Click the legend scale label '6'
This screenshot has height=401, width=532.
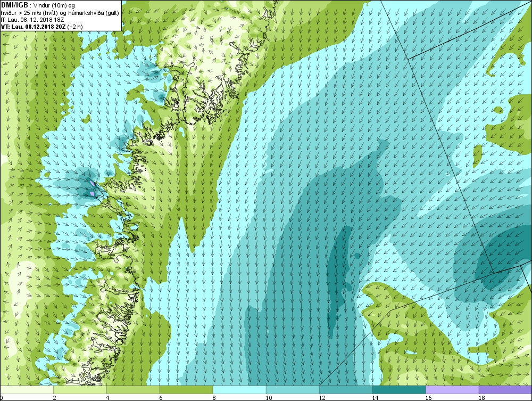161,398
